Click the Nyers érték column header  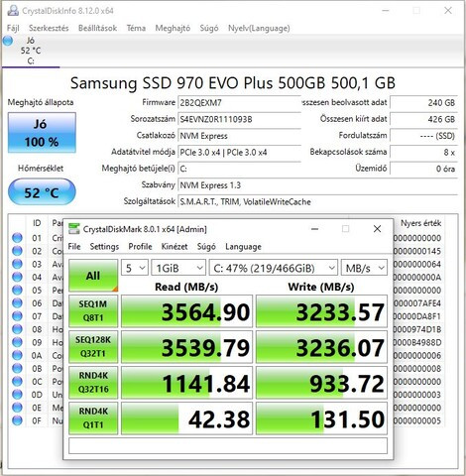pos(420,223)
